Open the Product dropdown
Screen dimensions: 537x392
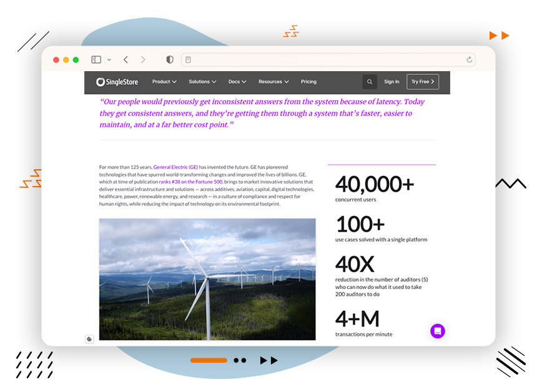pos(164,81)
